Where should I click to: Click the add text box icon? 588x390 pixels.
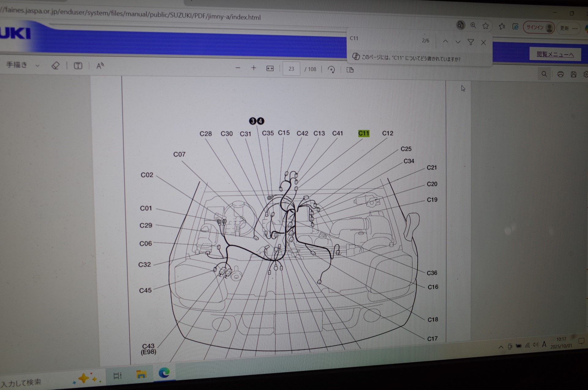[78, 66]
